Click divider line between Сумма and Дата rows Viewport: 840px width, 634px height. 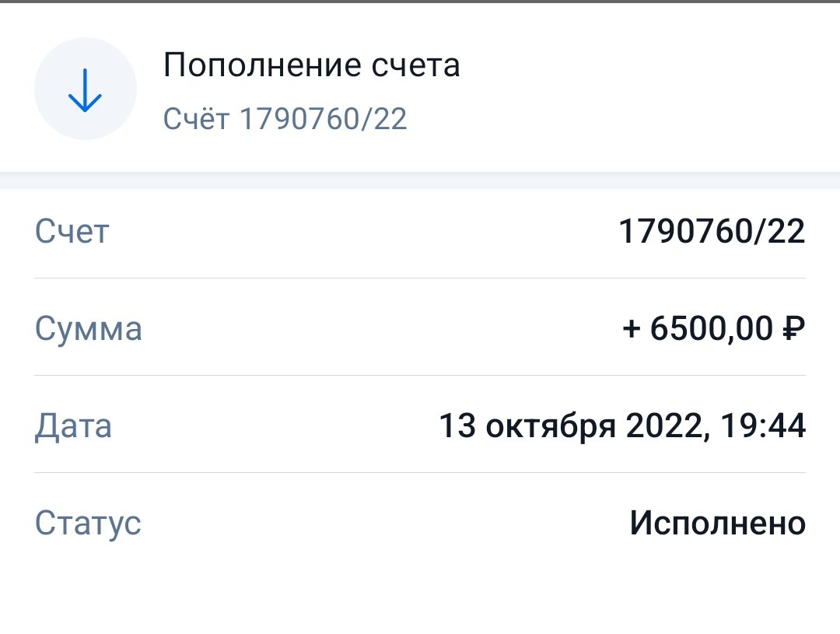pos(420,375)
